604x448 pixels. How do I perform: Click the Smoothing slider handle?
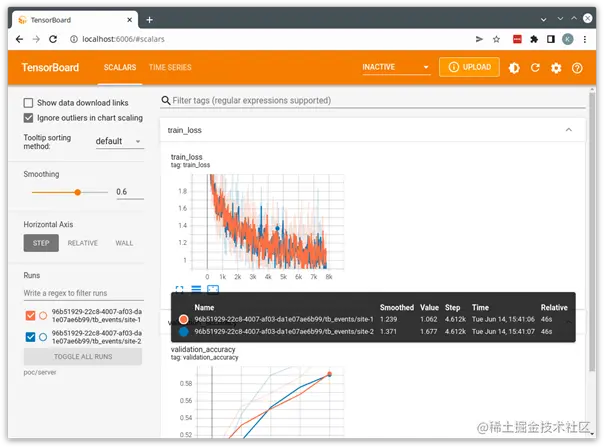pos(77,192)
